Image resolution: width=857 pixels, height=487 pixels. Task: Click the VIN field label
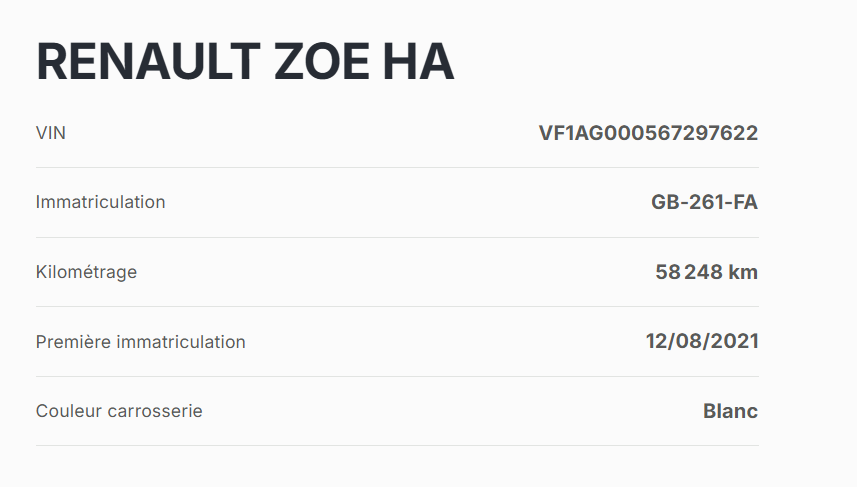(x=51, y=132)
